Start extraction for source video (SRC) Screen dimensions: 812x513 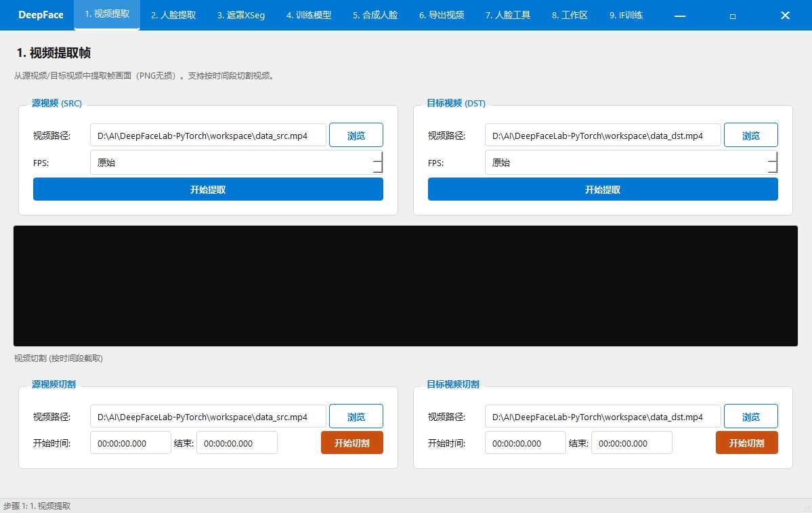coord(208,189)
